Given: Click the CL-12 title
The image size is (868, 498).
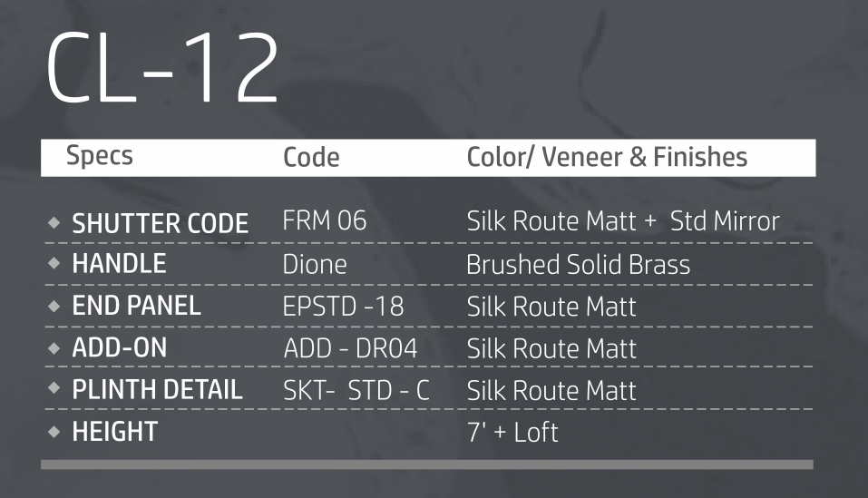Looking at the screenshot, I should pyautogui.click(x=162, y=71).
